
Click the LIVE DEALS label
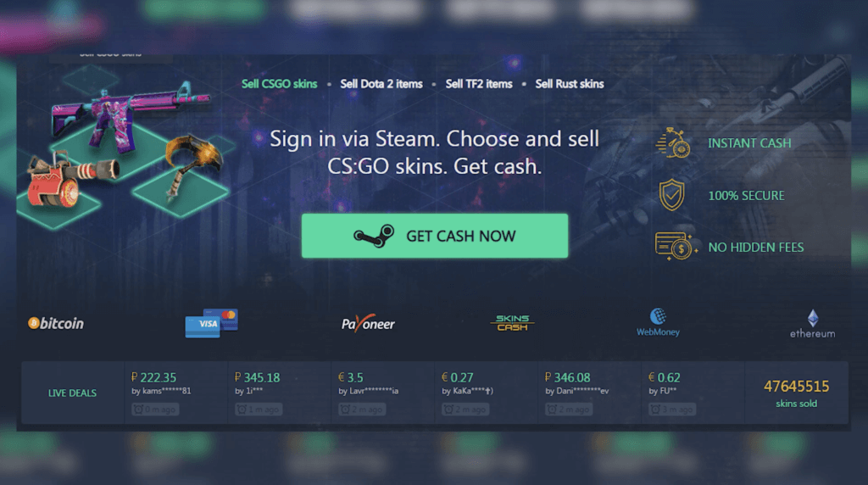[x=72, y=393]
